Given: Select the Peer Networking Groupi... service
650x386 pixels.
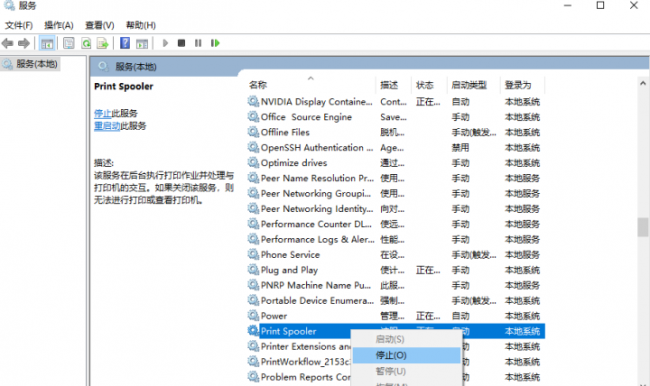Looking at the screenshot, I should coord(316,193).
